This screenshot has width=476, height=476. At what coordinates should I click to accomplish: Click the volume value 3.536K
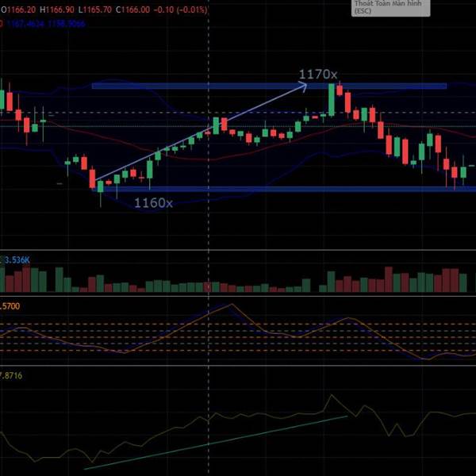click(17, 260)
